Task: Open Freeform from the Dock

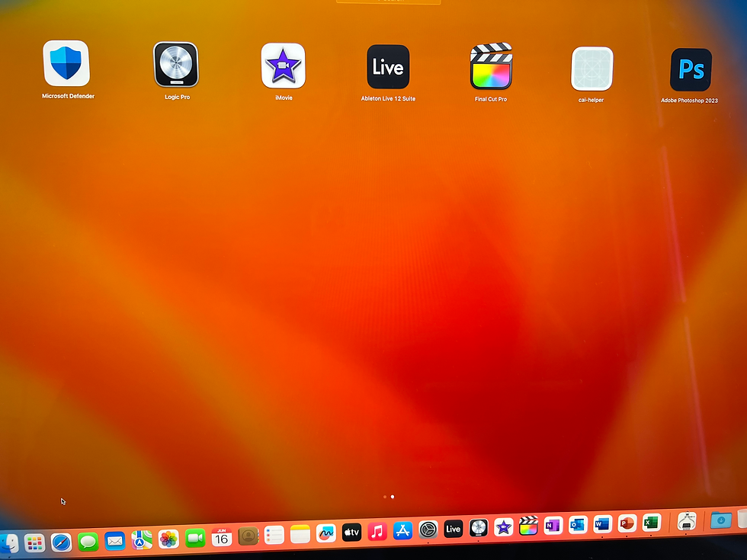Action: (326, 533)
